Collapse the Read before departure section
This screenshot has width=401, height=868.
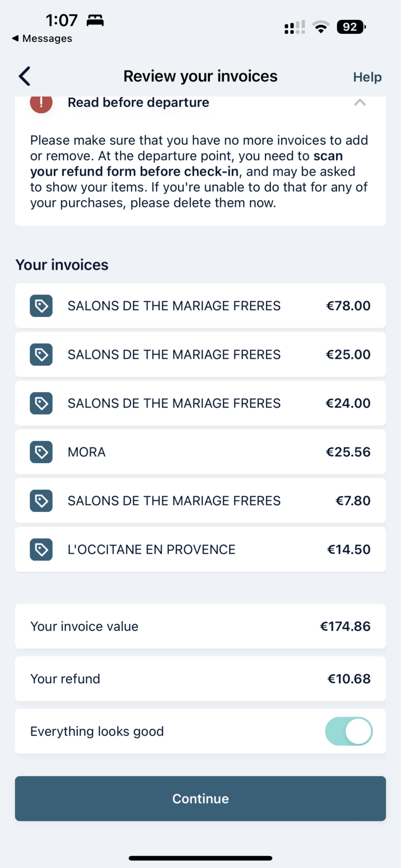click(360, 103)
